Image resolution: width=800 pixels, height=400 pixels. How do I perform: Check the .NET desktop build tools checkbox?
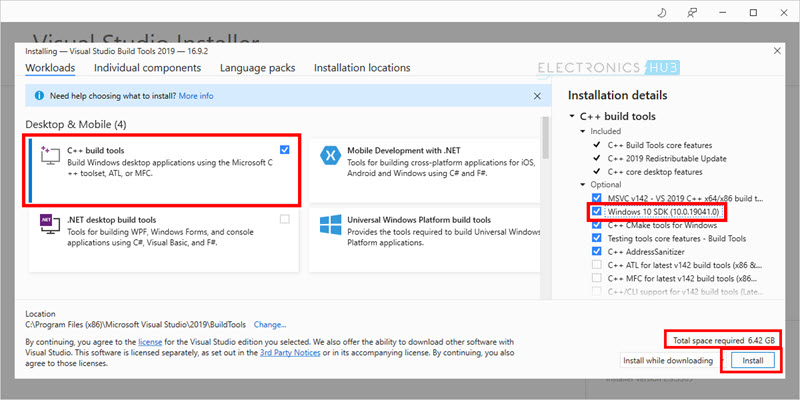coord(286,219)
